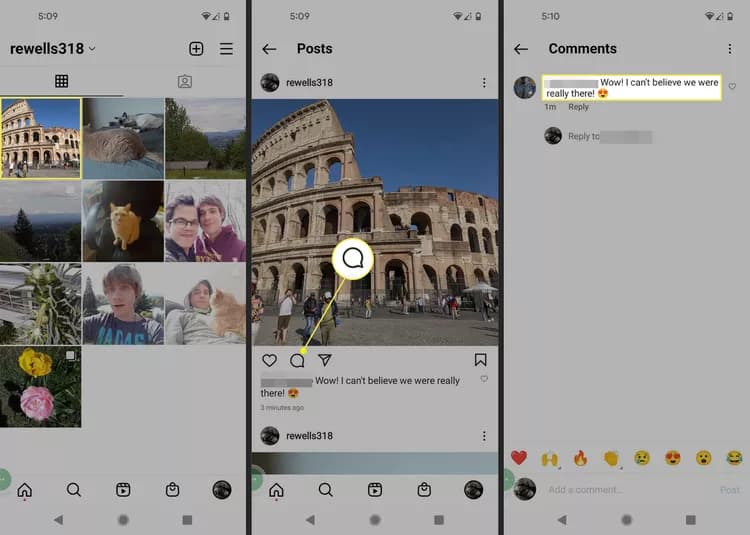Open the Comments screen overflow menu
The image size is (750, 535).
click(x=729, y=49)
